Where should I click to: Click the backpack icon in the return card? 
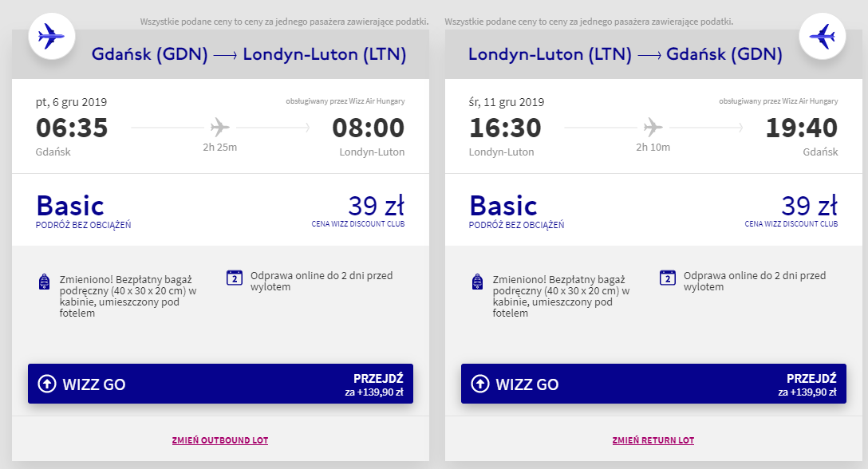(x=478, y=282)
